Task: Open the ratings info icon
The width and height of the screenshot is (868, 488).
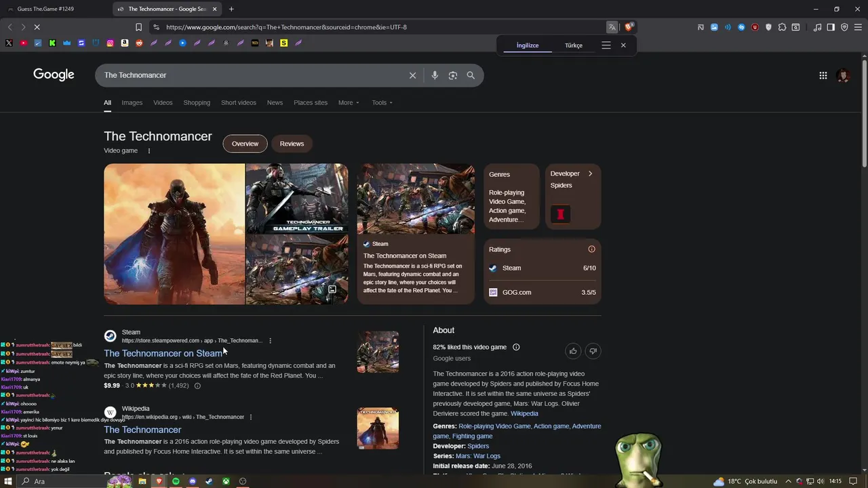Action: (x=591, y=249)
